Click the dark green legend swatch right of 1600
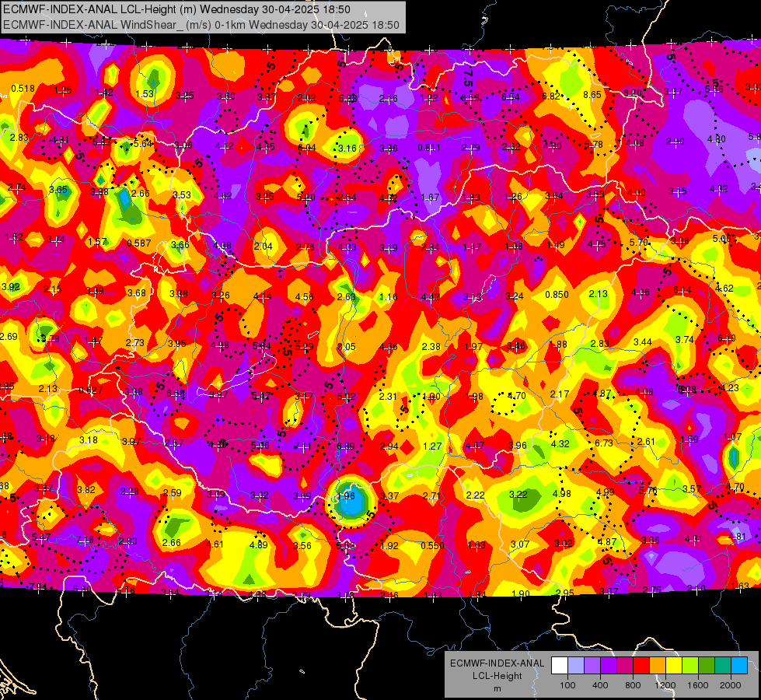The width and height of the screenshot is (761, 700). click(707, 665)
